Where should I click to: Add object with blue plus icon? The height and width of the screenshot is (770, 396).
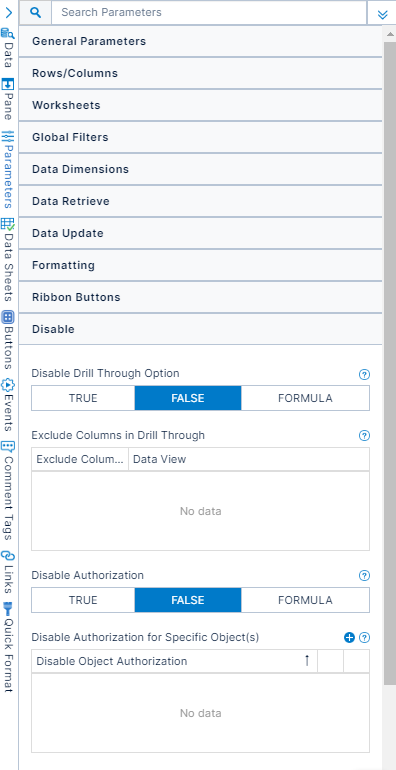pos(349,637)
